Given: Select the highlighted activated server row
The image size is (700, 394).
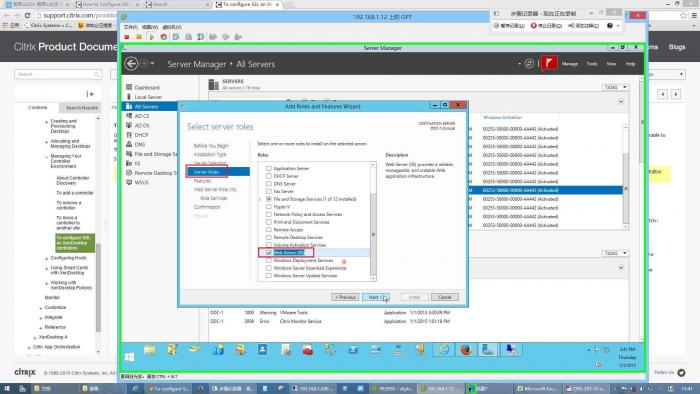Looking at the screenshot, I should point(545,190).
